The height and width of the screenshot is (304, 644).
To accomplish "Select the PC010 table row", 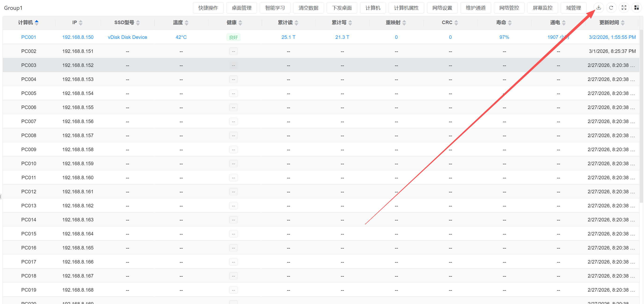I will pyautogui.click(x=29, y=164).
